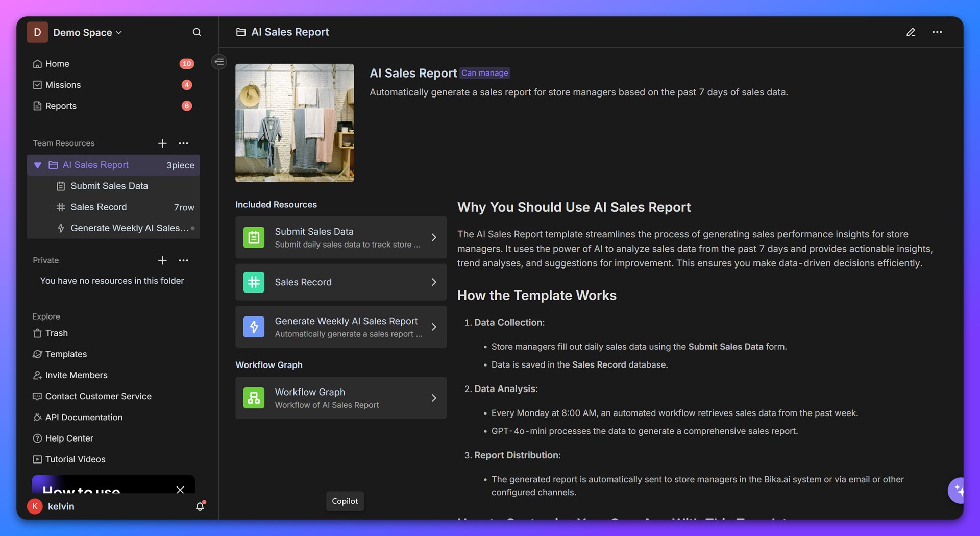Click the 3piece count label

(180, 165)
